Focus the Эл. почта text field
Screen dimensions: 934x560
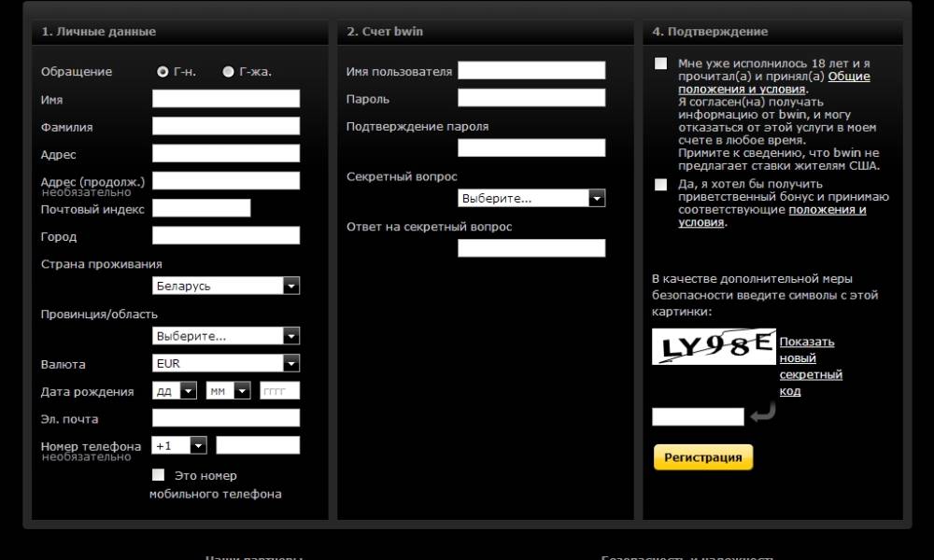pyautogui.click(x=226, y=418)
